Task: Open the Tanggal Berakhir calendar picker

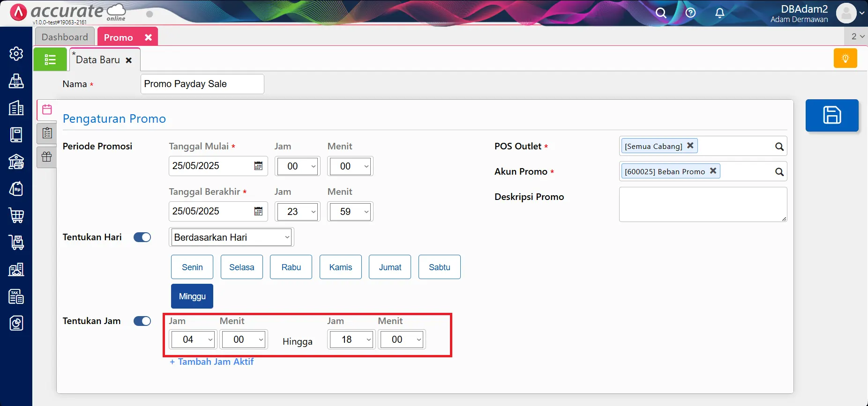Action: click(x=258, y=211)
